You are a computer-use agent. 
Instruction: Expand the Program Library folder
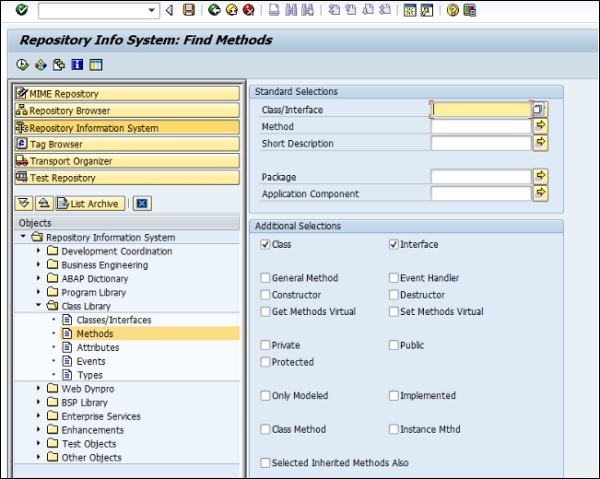coord(38,292)
